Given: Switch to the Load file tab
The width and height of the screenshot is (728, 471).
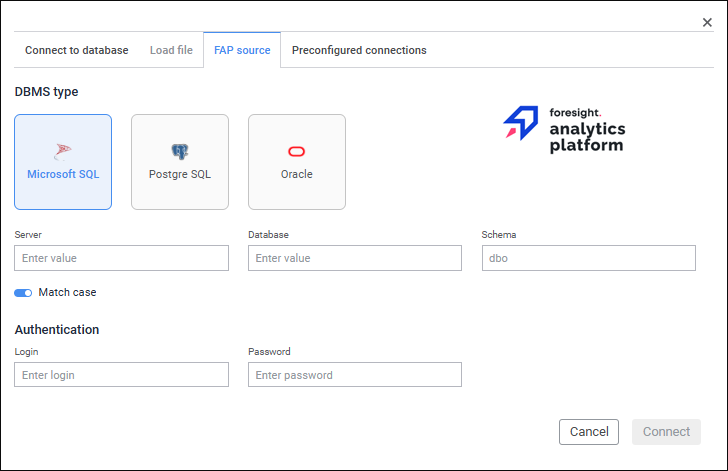Looking at the screenshot, I should (171, 50).
